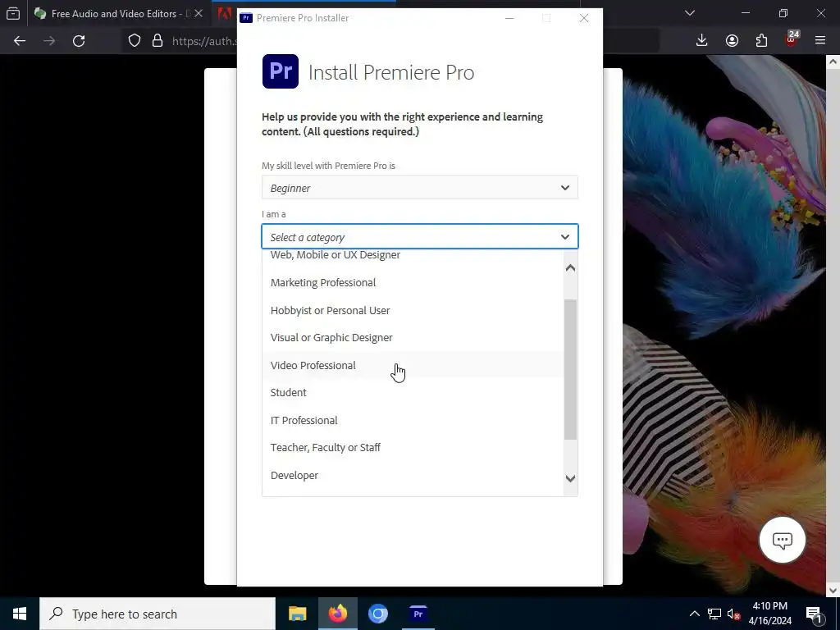
Task: Collapse the Select a category dropdown
Action: click(419, 237)
